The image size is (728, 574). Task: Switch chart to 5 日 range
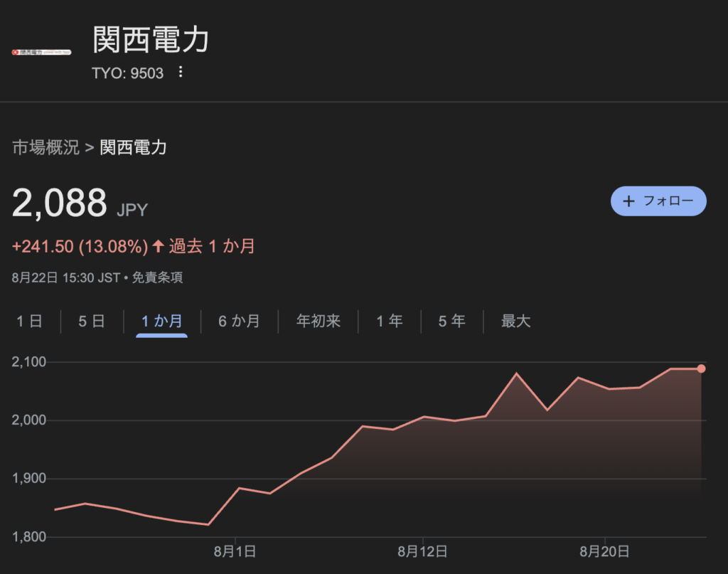(92, 321)
